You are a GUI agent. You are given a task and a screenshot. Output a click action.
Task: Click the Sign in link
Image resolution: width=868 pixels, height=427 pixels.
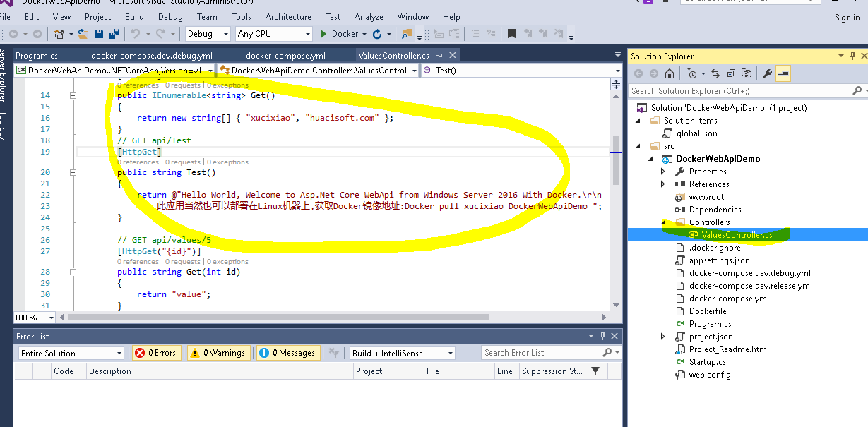[x=848, y=18]
